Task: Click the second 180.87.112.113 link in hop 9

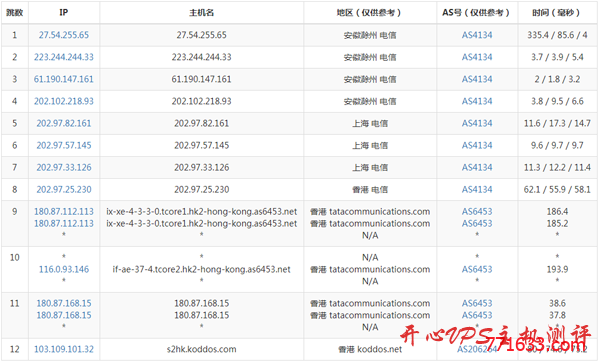Action: [x=64, y=223]
